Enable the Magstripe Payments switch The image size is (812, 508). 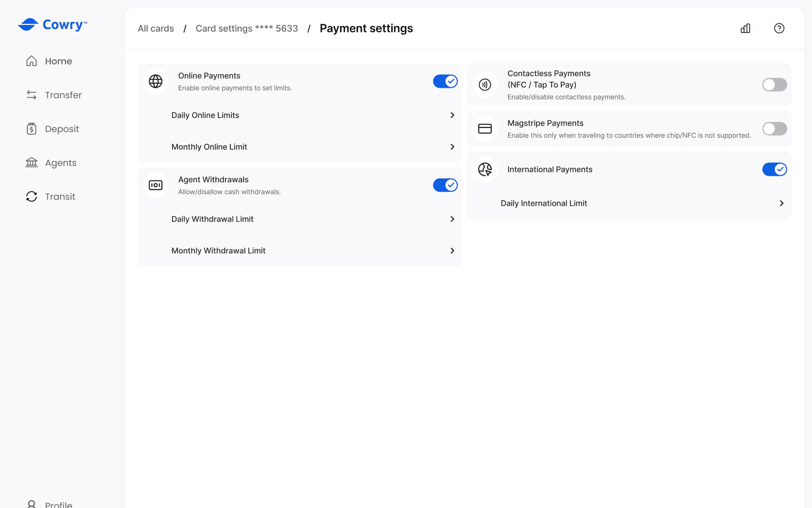tap(774, 129)
